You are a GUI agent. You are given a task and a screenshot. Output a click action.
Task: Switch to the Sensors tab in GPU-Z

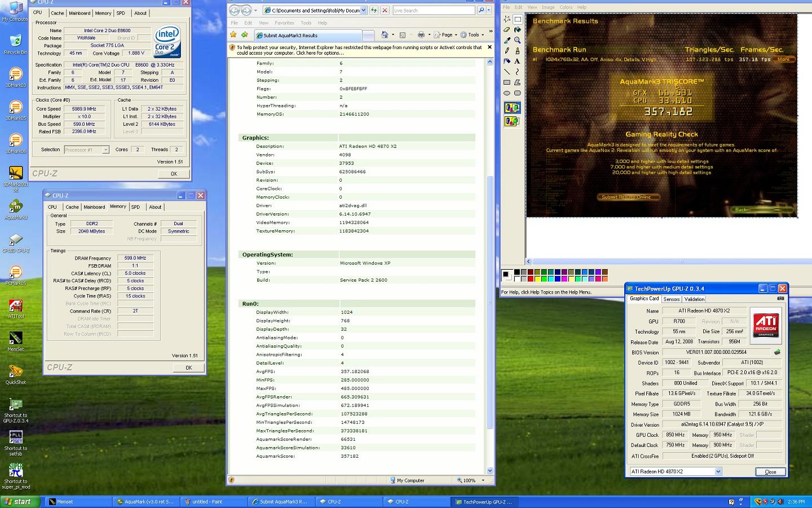671,299
